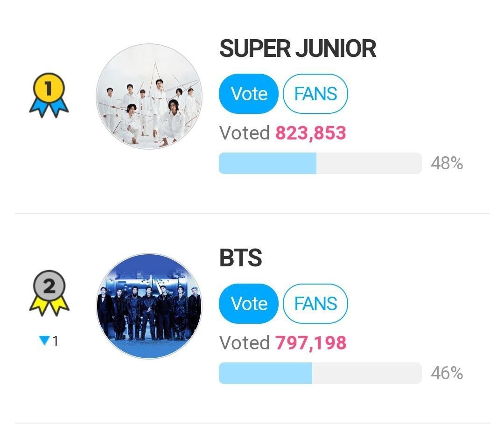Open the FANS page for SUPER JUNIOR
This screenshot has width=504, height=424.
(315, 93)
